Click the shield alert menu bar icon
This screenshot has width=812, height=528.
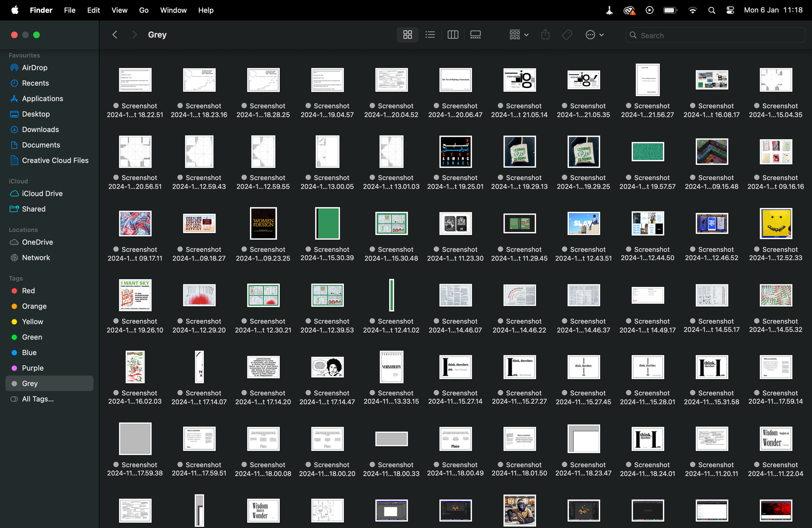[629, 10]
